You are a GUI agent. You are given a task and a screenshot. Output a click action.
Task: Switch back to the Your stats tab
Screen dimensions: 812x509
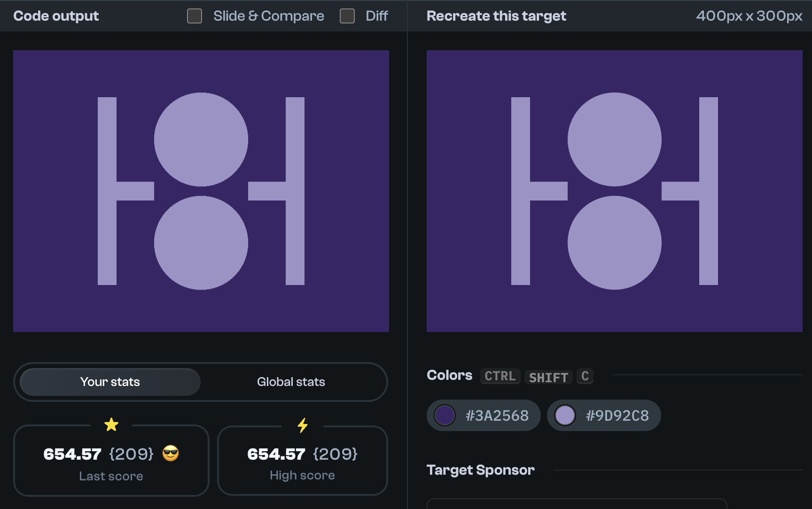pos(109,382)
